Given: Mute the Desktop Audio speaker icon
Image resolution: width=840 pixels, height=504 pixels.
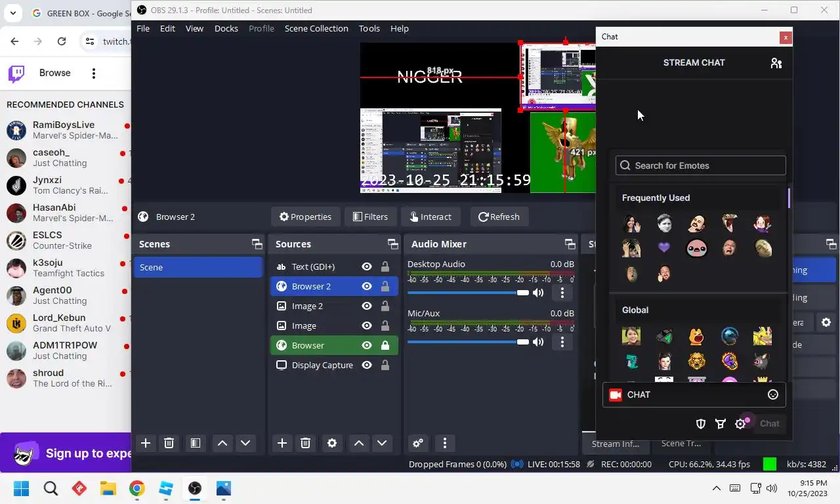Looking at the screenshot, I should 538,293.
